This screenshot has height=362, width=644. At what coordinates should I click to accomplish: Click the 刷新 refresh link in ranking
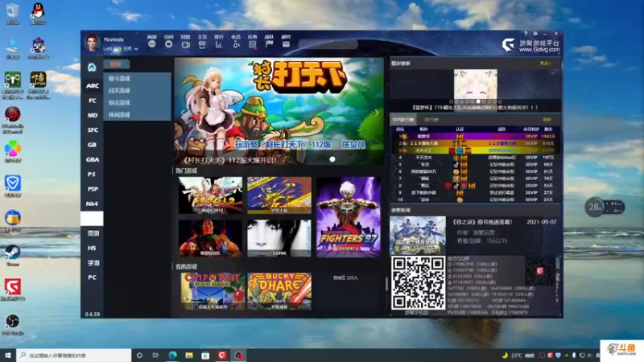tap(547, 120)
